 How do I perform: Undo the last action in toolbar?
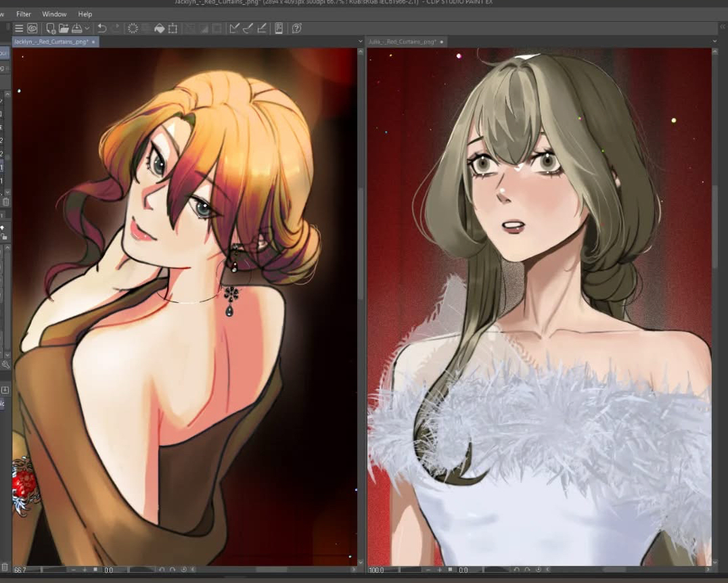(x=102, y=28)
